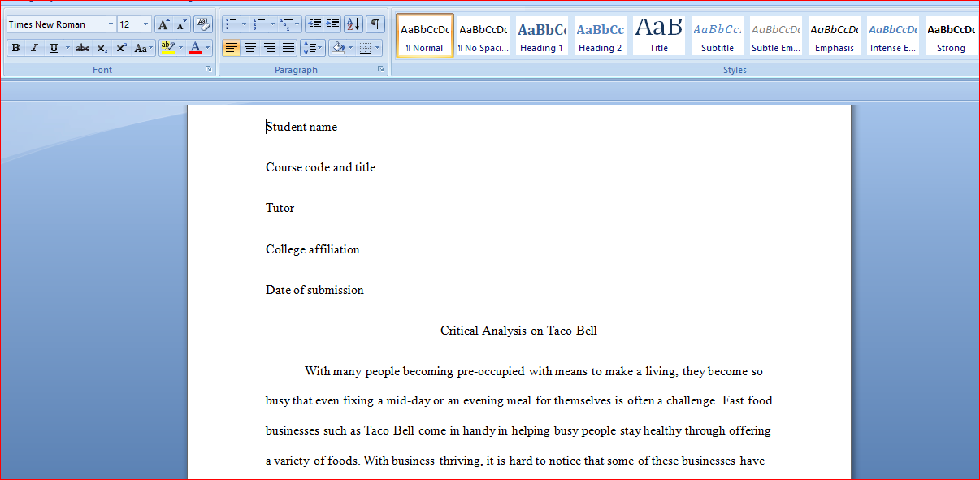Apply the Title style
Image resolution: width=980 pixels, height=480 pixels.
click(659, 36)
